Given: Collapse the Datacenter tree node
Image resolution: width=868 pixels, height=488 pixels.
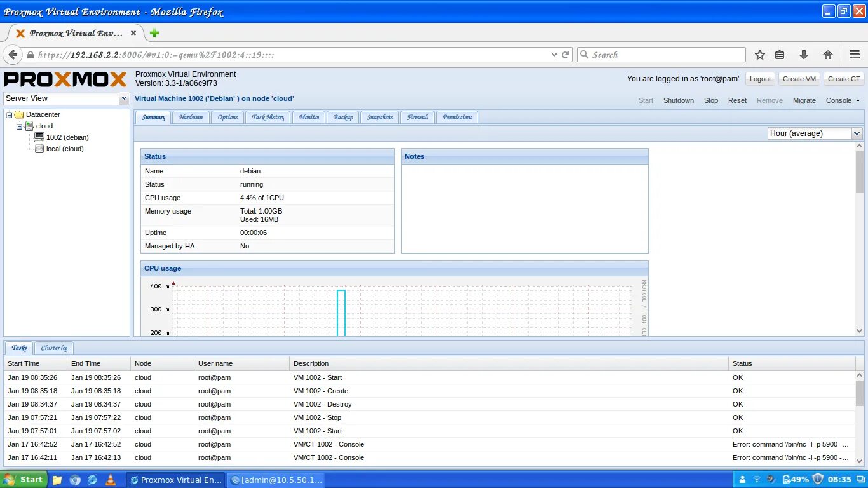Looking at the screenshot, I should [x=9, y=115].
